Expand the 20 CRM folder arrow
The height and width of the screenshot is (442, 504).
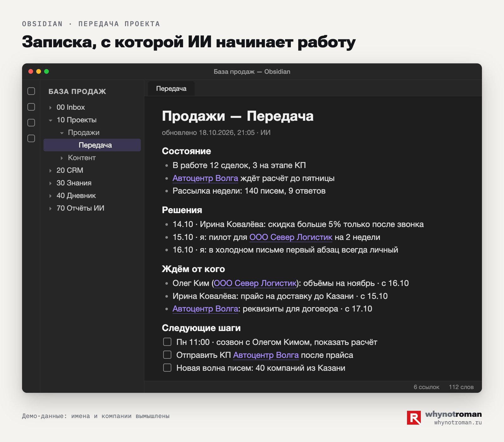click(50, 171)
